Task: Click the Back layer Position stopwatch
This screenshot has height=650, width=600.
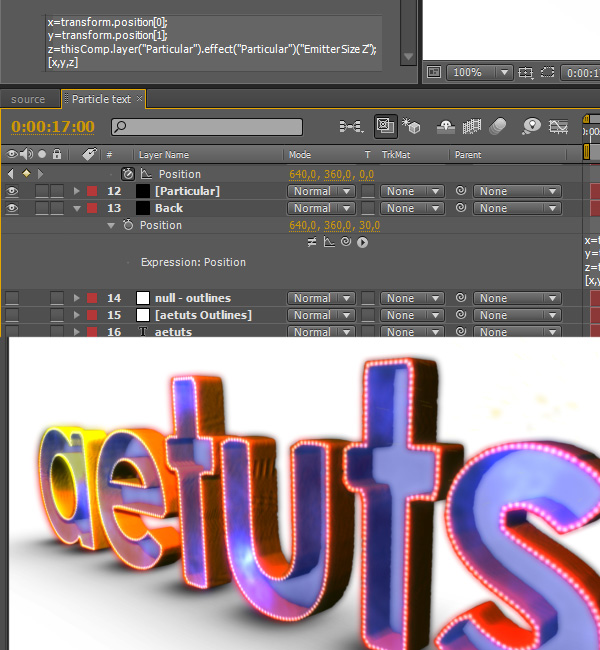Action: (128, 225)
